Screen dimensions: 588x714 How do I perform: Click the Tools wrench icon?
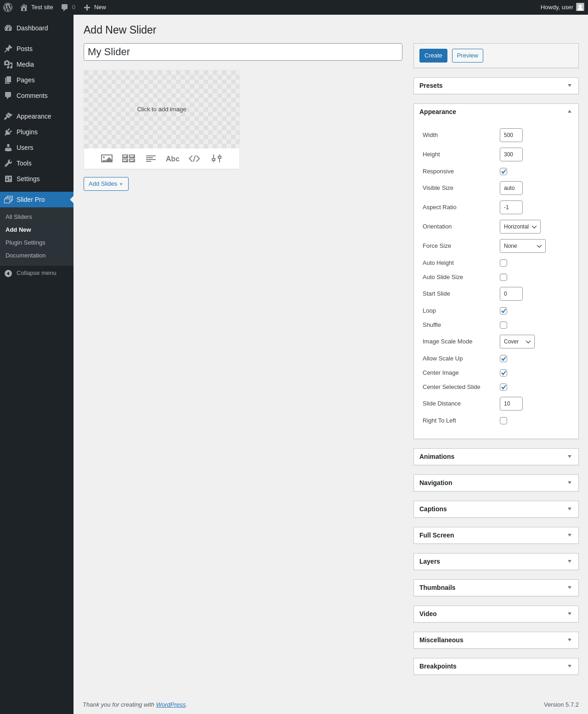8,163
